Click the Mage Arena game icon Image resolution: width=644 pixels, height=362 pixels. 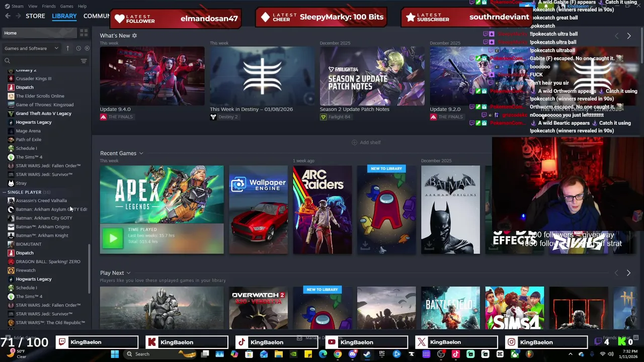11,131
